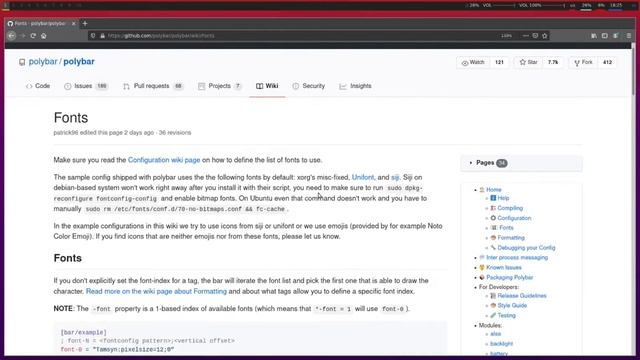Viewport: 640px width, 360px height.
Task: Switch to the Issues tab
Action: pyautogui.click(x=85, y=86)
